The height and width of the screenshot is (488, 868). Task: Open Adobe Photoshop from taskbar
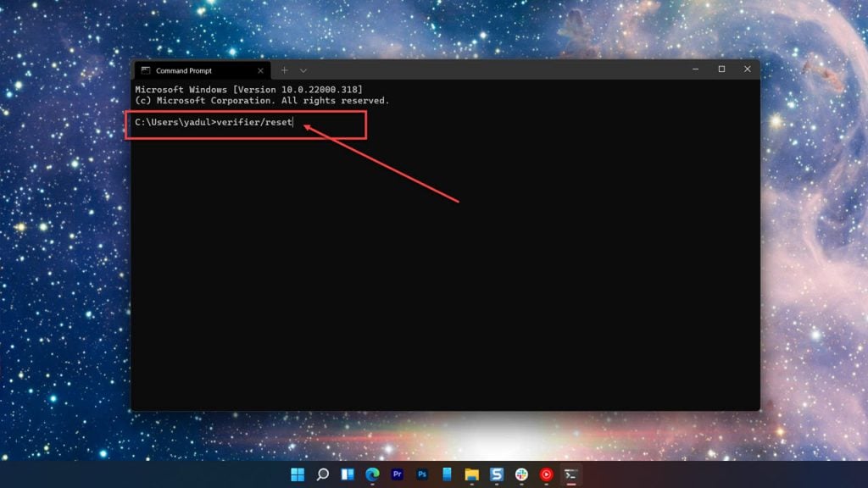(x=422, y=474)
